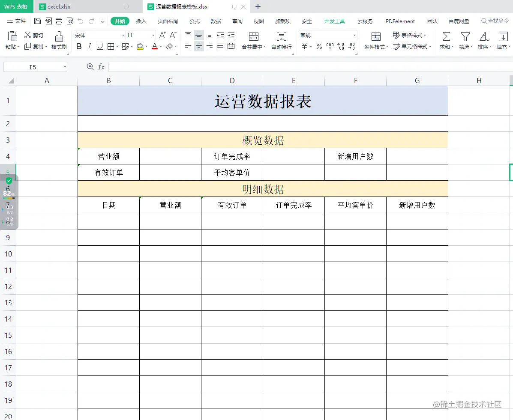Click the Decrease indent icon
This screenshot has width=513, height=420.
click(x=221, y=35)
